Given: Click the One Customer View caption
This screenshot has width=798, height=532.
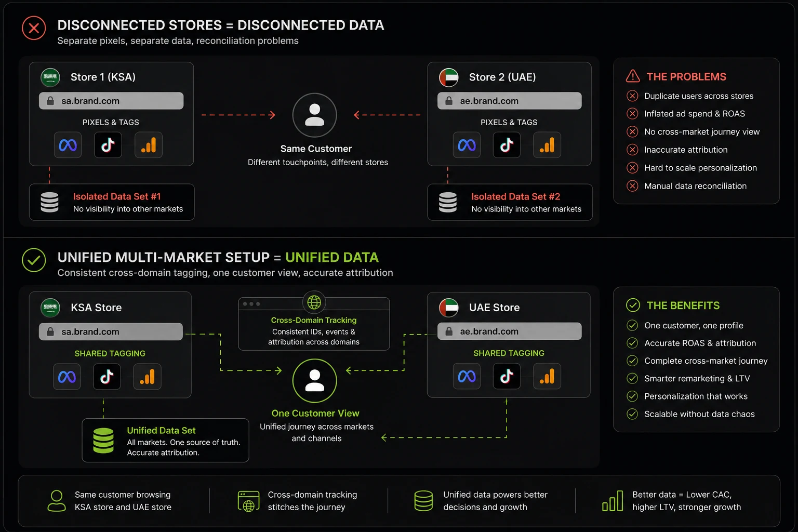Looking at the screenshot, I should pos(315,413).
